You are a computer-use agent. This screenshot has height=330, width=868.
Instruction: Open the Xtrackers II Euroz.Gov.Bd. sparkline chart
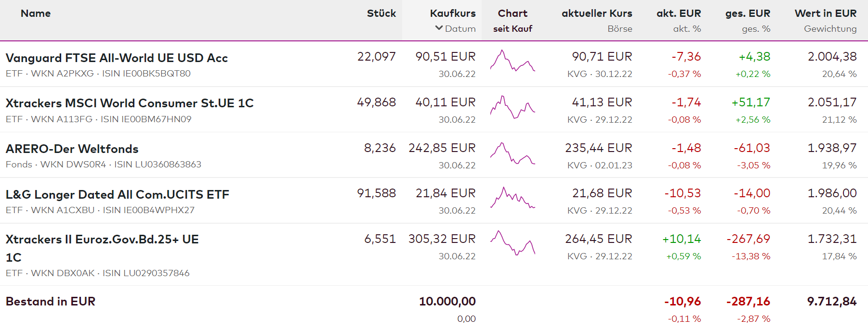click(x=513, y=243)
